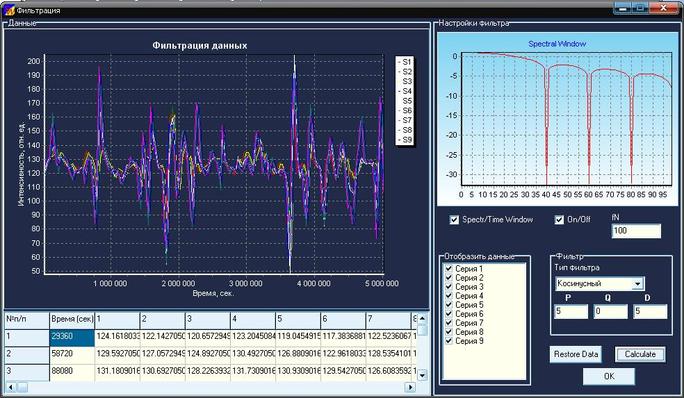Viewport: 684px width, 398px height.
Task: Select cell 122.5236067 in column 7
Action: [x=388, y=337]
